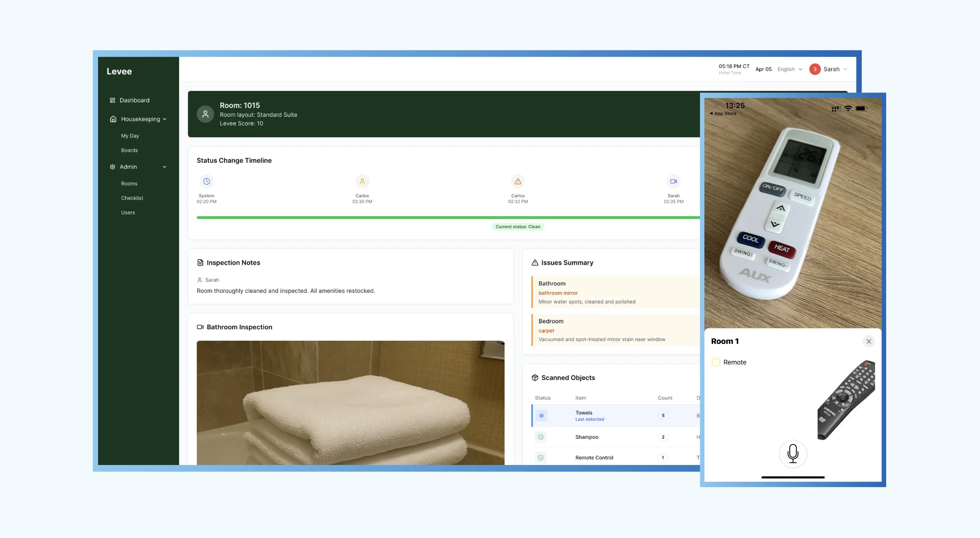The width and height of the screenshot is (980, 538).
Task: Click Carlos person icon at 02:30 PM
Action: (x=362, y=181)
